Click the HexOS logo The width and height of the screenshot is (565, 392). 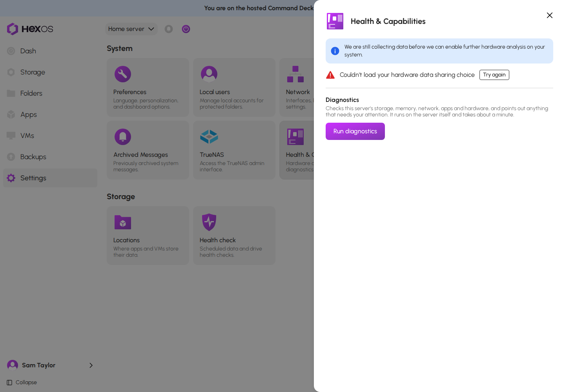click(30, 29)
